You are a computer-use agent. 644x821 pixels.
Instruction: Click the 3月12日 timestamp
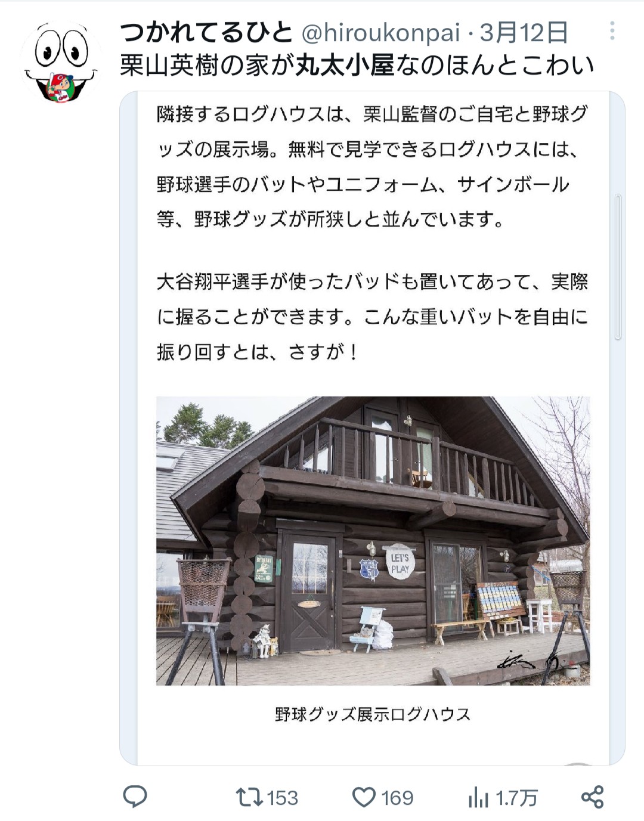[524, 32]
